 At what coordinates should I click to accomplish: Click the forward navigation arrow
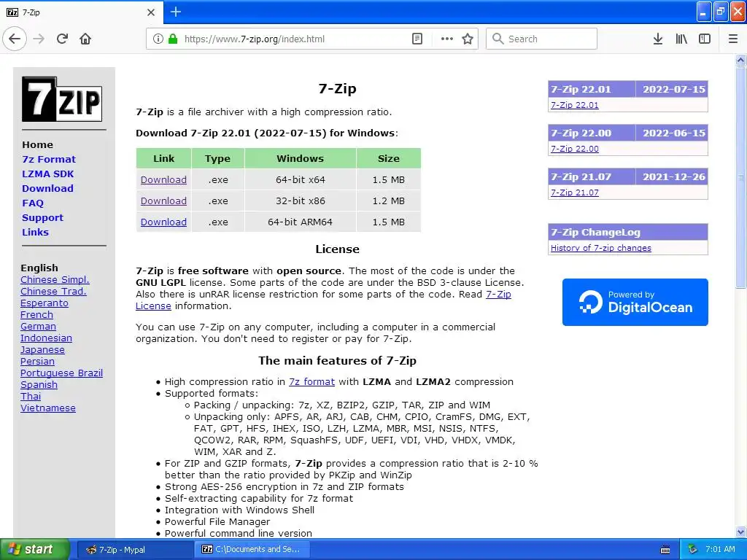point(39,39)
